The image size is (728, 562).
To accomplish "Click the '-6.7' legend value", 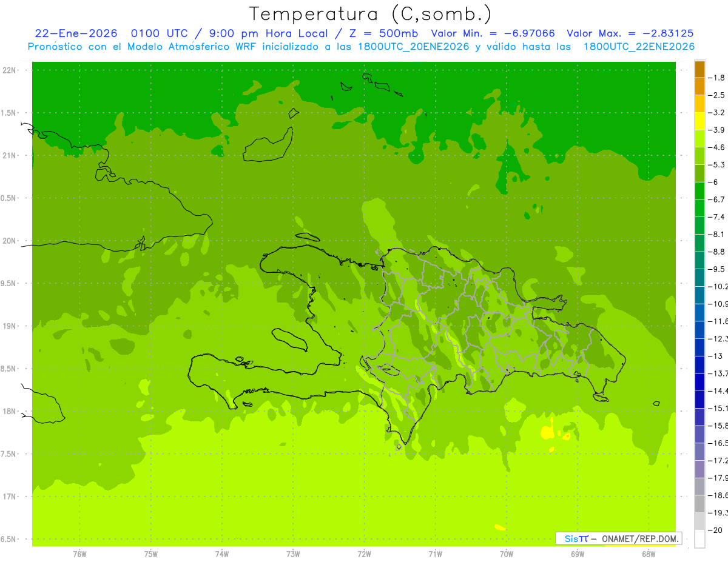I will tap(718, 199).
